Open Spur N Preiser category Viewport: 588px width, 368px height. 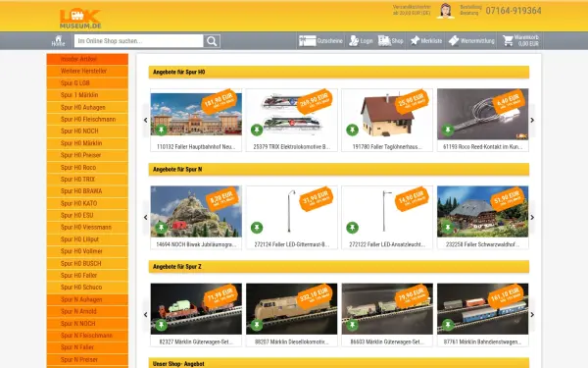(87, 359)
